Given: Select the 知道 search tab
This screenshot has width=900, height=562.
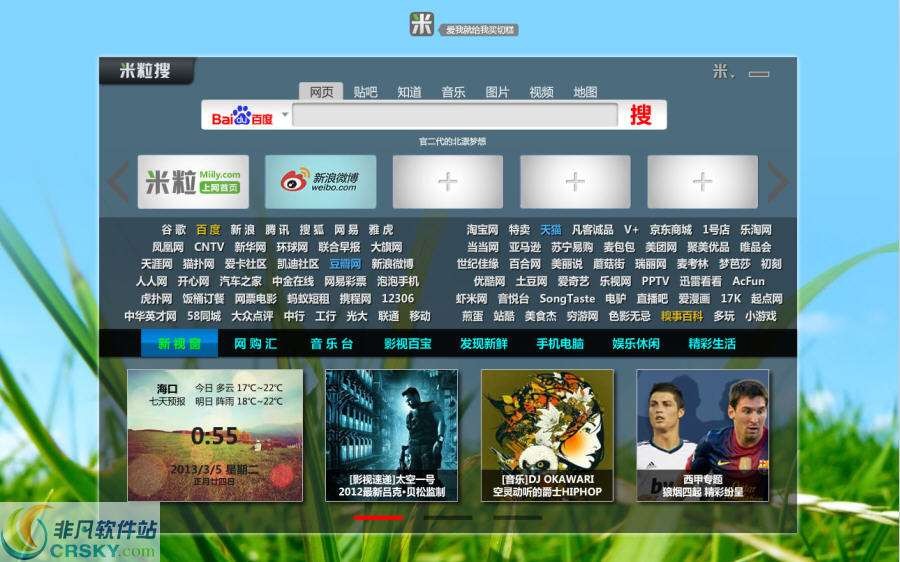Looking at the screenshot, I should (x=409, y=92).
